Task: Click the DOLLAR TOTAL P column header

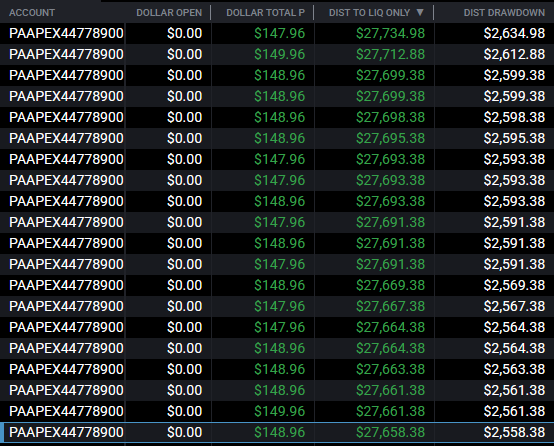Action: 265,13
